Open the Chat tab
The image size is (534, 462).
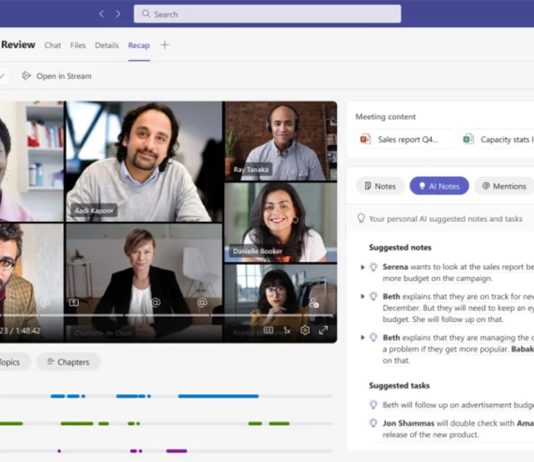coord(53,45)
